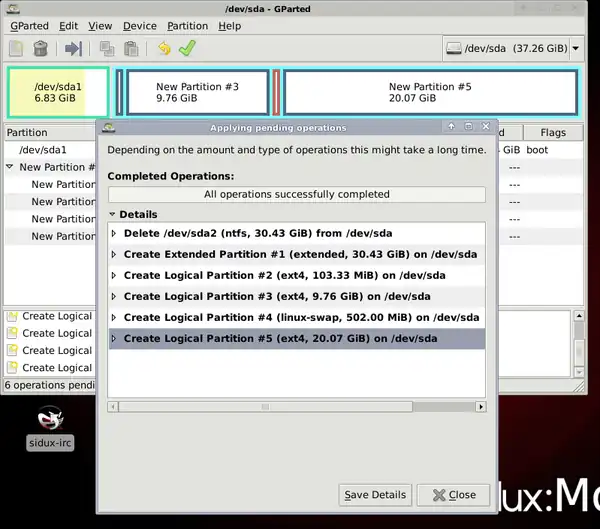The image size is (600, 529).
Task: Click the Undo last operation icon
Action: coord(163,48)
